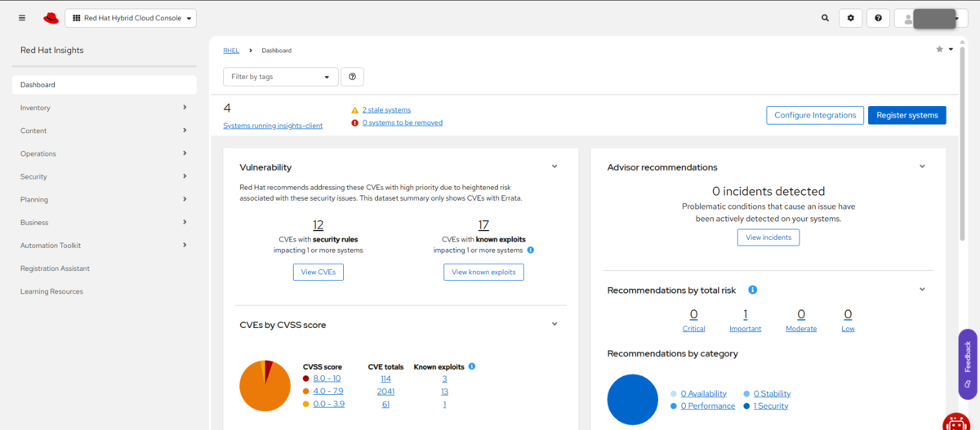Viewport: 980px width, 430px height.
Task: Open the 1 Security category link
Action: coord(771,406)
